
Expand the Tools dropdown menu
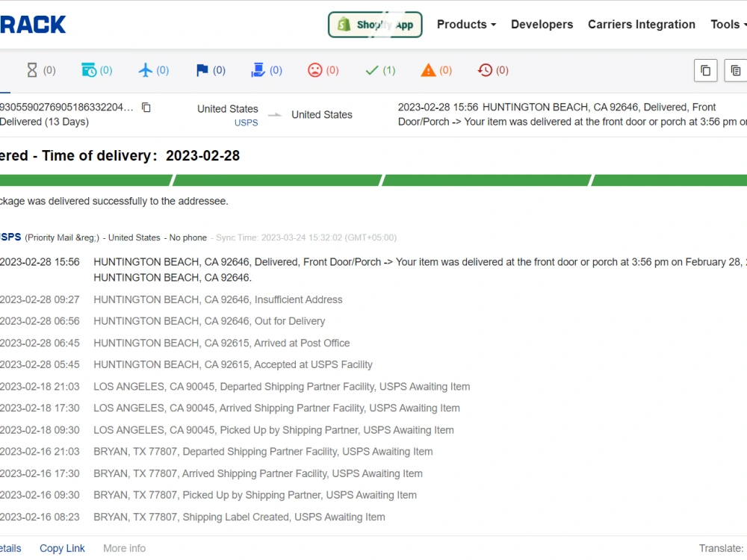coord(728,25)
